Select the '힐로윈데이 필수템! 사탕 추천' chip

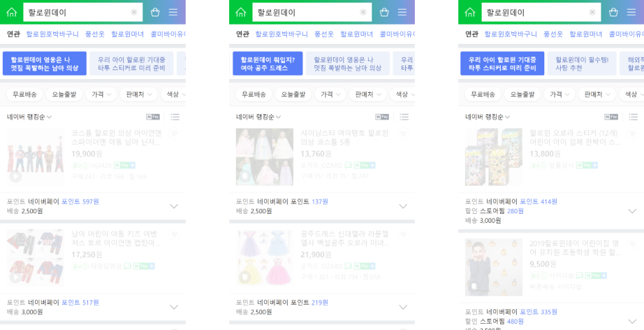[x=582, y=64]
